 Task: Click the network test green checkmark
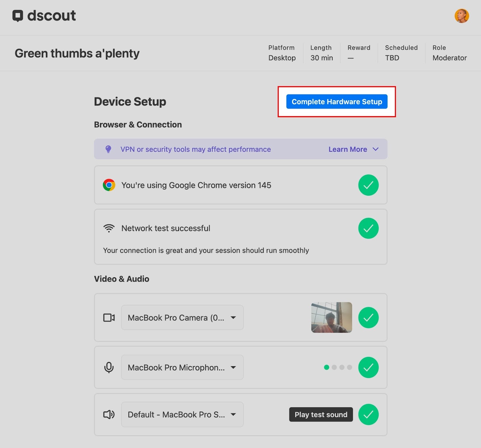[x=368, y=228]
